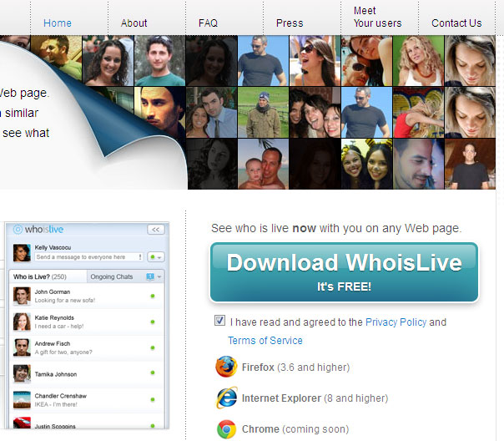504x441 pixels.
Task: Select John Gorman in the list
Action: point(87,296)
